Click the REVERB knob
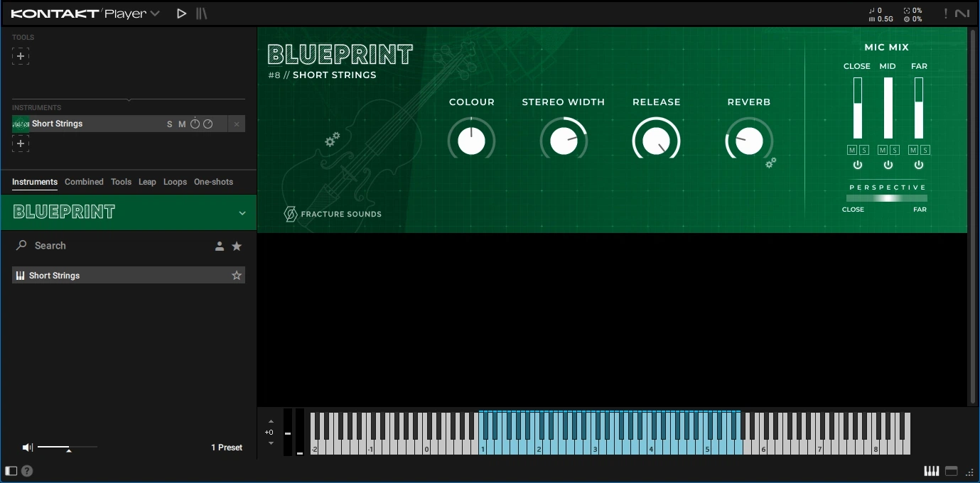The height and width of the screenshot is (483, 980). (749, 141)
